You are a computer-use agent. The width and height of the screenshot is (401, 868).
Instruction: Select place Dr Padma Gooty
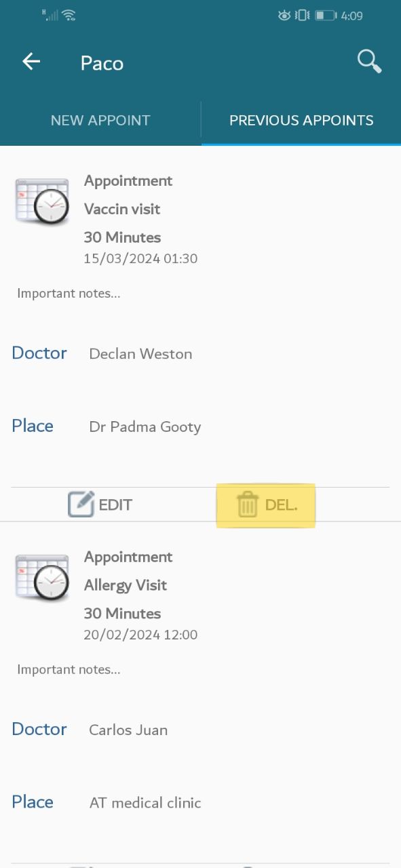[x=145, y=427]
